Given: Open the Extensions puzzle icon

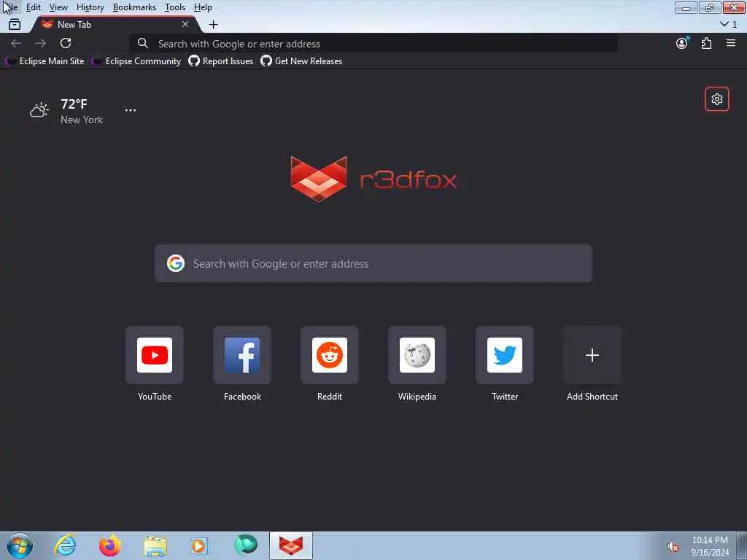Looking at the screenshot, I should pos(706,43).
